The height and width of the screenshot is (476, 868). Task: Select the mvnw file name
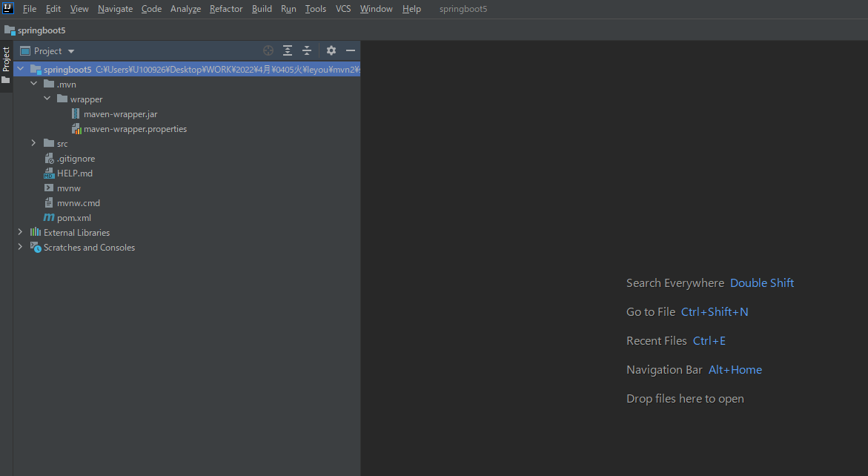[69, 188]
